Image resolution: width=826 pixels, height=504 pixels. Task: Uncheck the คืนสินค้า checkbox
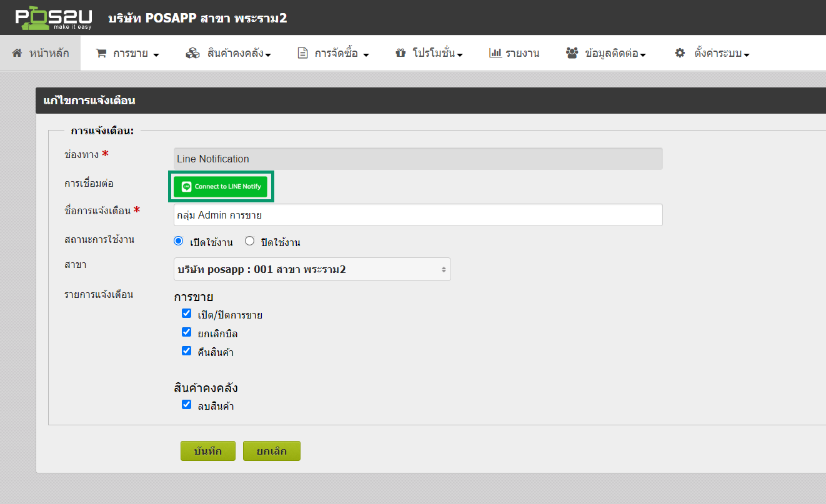pyautogui.click(x=186, y=351)
